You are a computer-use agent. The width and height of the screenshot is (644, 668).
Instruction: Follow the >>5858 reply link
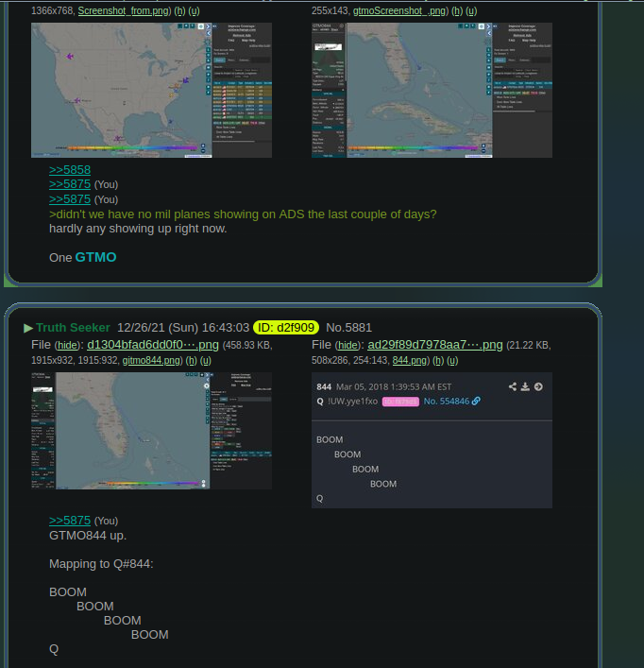[x=70, y=169]
